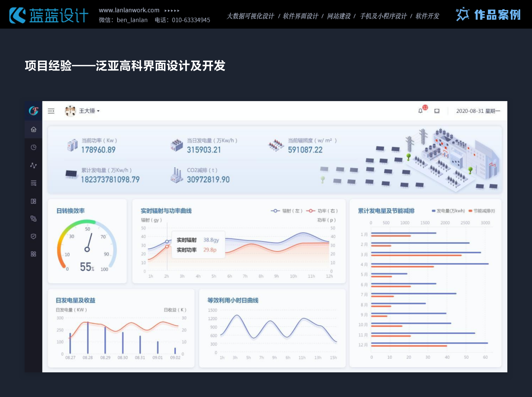Click the shield check sidebar icon
The width and height of the screenshot is (532, 397).
33,236
